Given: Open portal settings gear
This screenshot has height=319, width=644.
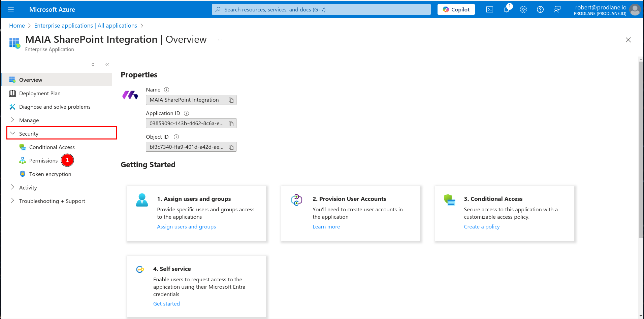Looking at the screenshot, I should click(523, 9).
